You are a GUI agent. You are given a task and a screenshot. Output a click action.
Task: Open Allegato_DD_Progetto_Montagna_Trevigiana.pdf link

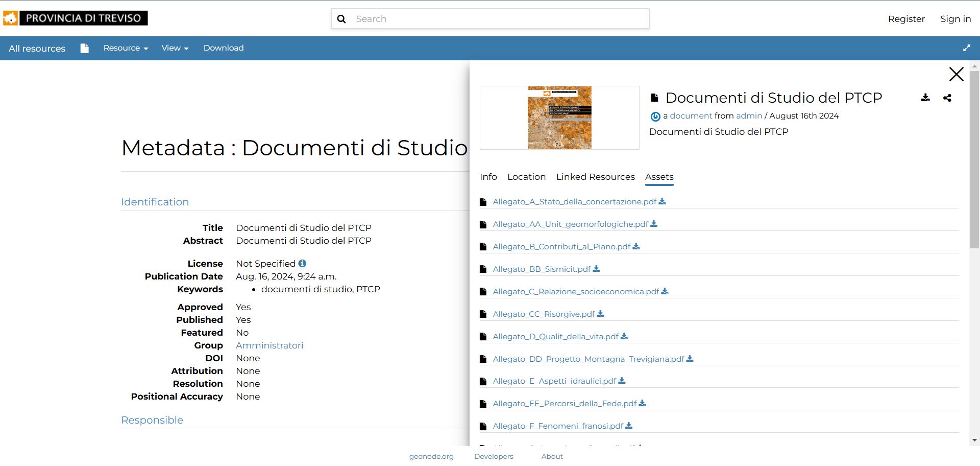589,359
